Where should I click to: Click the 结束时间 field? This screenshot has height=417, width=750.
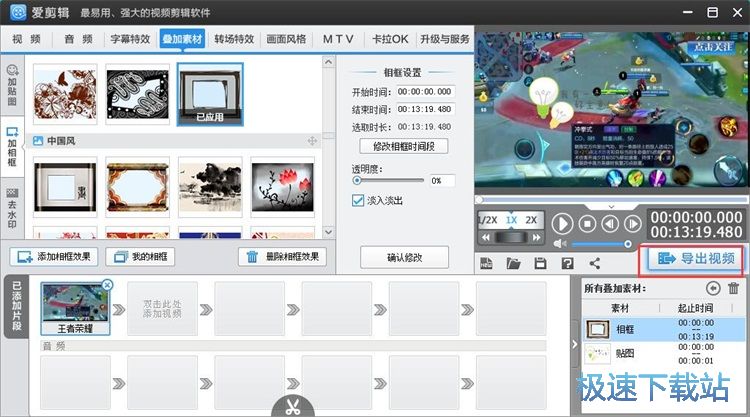click(x=425, y=109)
